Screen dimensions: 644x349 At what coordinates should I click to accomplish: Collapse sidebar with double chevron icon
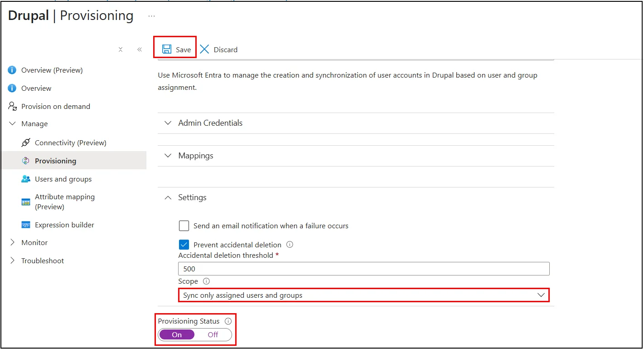pyautogui.click(x=140, y=49)
